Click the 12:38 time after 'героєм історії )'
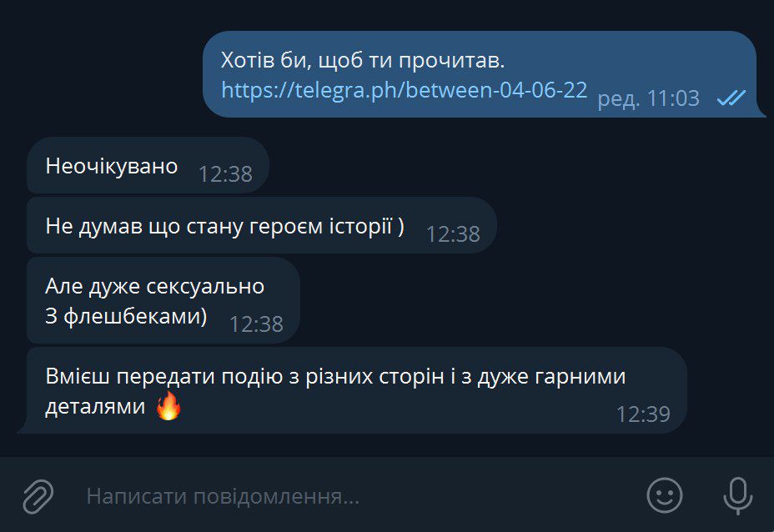 [x=453, y=234]
